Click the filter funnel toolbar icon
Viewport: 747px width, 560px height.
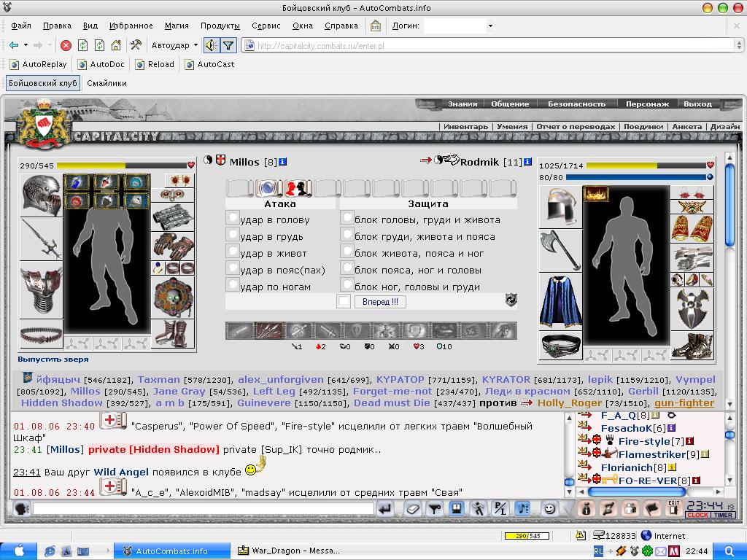[228, 45]
